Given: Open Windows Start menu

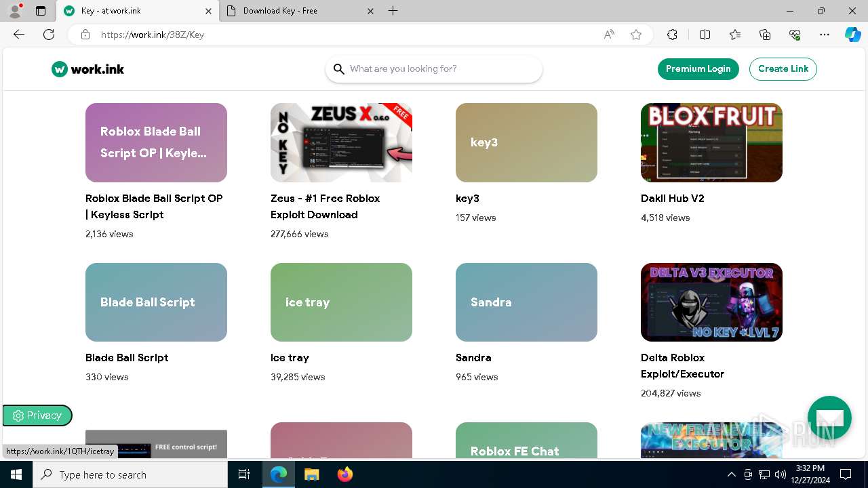Looking at the screenshot, I should click(x=16, y=474).
